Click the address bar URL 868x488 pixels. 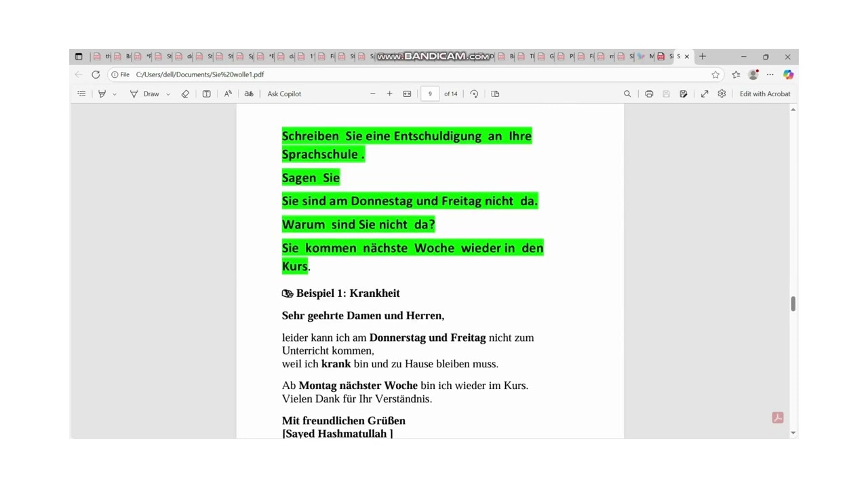click(200, 75)
